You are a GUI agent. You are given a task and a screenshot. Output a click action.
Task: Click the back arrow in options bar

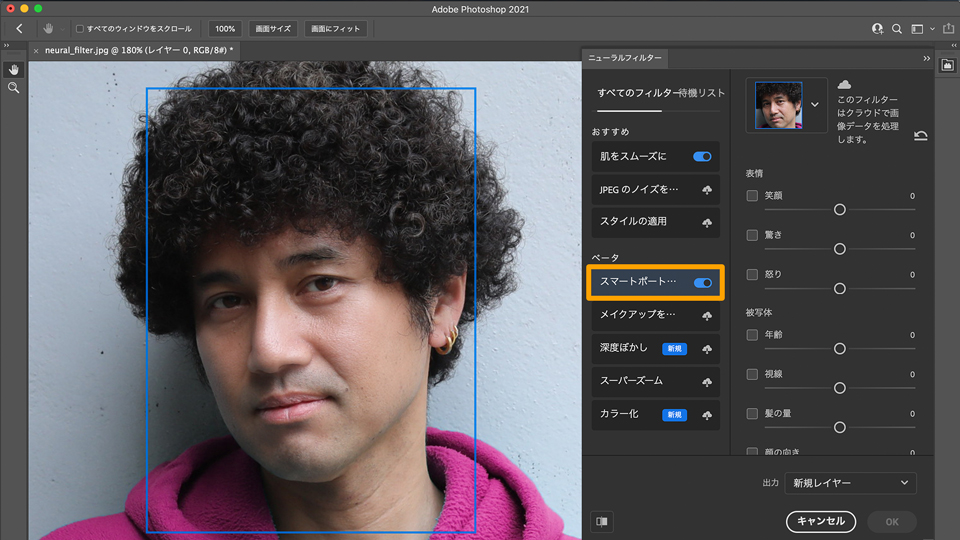19,29
